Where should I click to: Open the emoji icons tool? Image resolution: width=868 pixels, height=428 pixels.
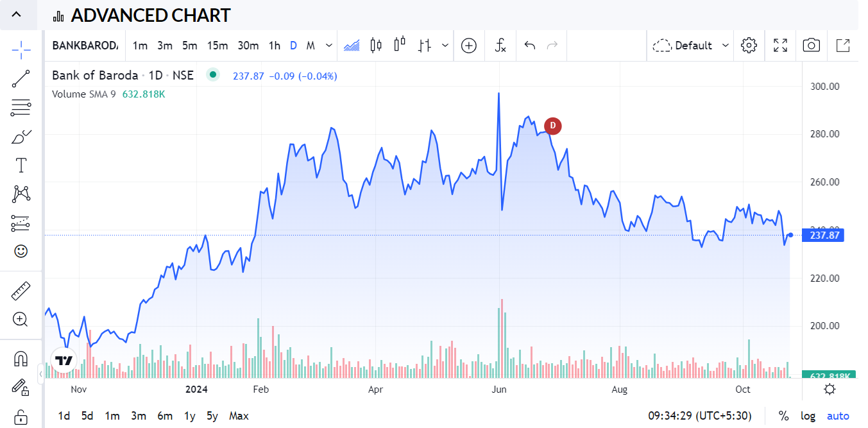pos(21,252)
